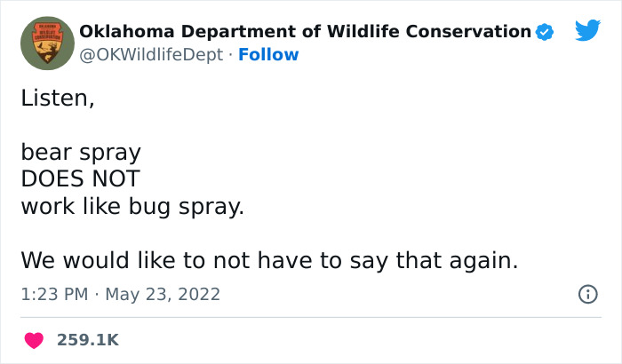Click the 'bear spray' line of text

click(81, 153)
